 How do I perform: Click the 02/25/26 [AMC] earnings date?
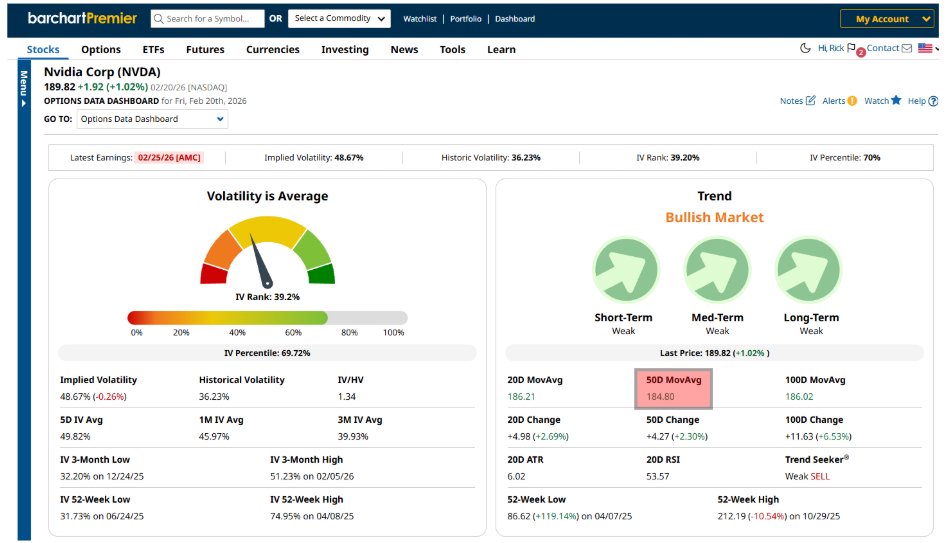click(169, 157)
